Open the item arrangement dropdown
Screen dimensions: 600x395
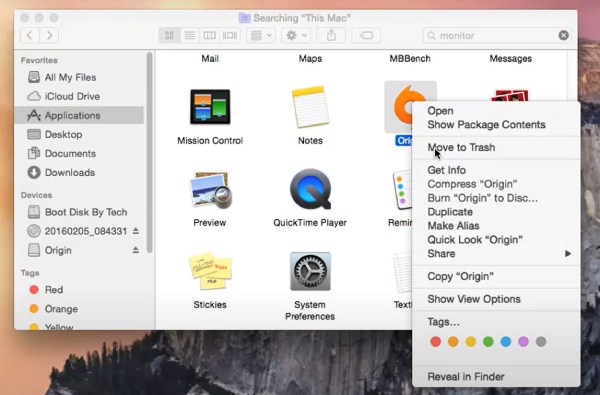point(261,36)
